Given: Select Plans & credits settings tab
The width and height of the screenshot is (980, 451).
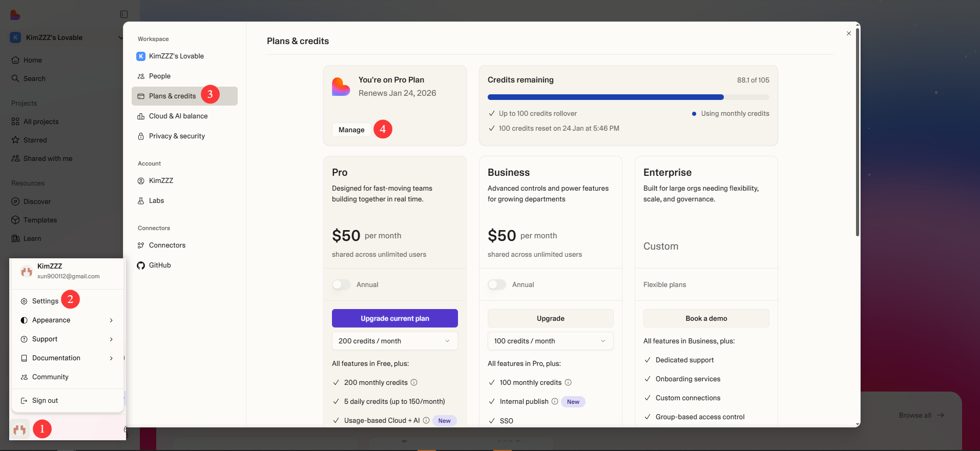Looking at the screenshot, I should click(x=184, y=96).
